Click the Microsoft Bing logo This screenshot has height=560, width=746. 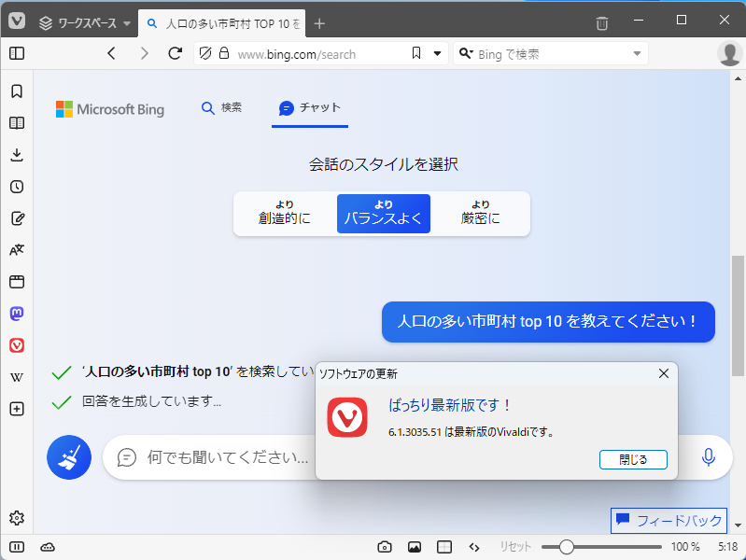coord(110,109)
